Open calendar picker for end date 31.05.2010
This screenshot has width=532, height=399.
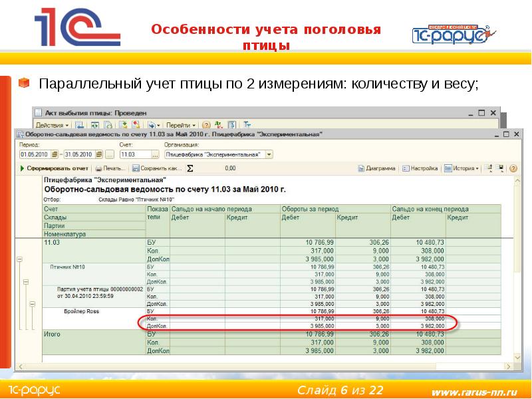[99, 154]
